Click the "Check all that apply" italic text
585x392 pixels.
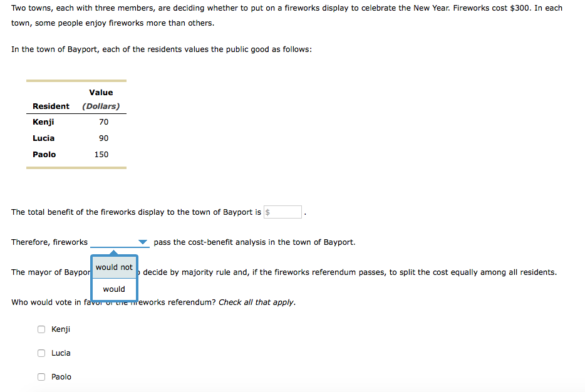click(x=257, y=302)
